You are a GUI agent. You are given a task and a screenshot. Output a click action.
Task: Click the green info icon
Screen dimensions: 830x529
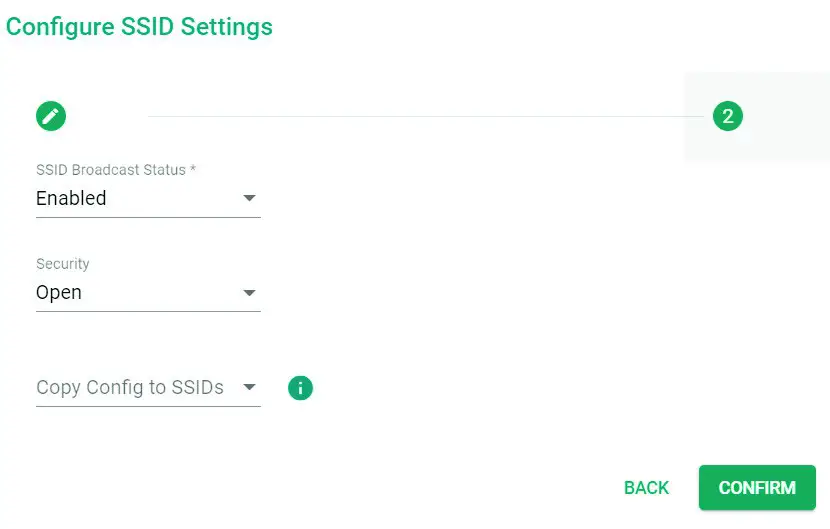(300, 388)
